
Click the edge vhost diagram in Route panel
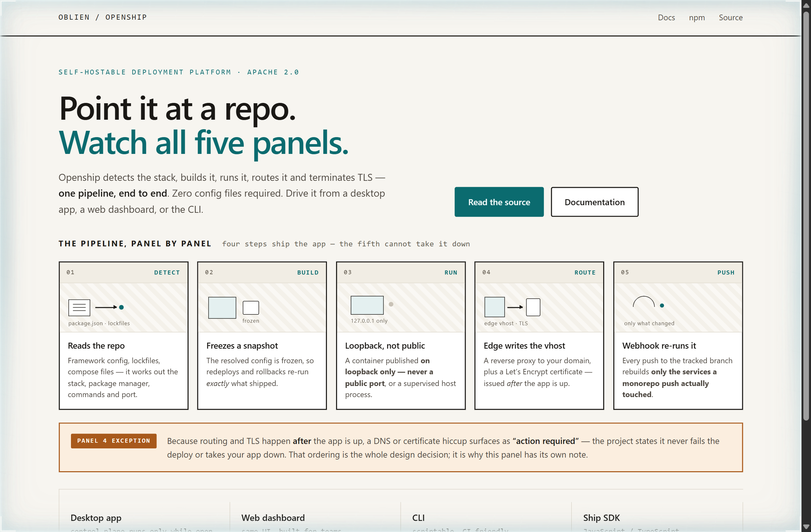click(x=512, y=307)
